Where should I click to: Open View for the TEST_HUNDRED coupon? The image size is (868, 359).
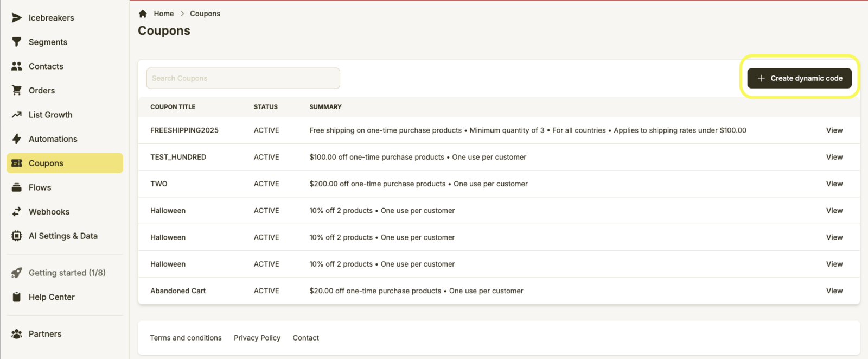(834, 157)
